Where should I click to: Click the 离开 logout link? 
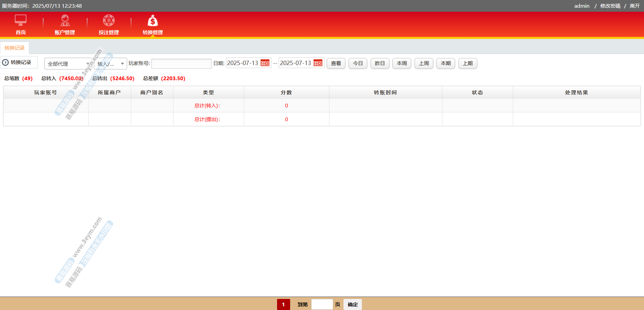(x=635, y=6)
